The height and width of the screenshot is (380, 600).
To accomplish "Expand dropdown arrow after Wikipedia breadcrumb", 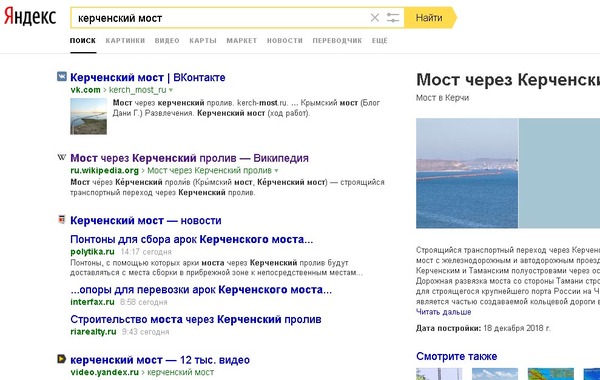I will click(276, 171).
